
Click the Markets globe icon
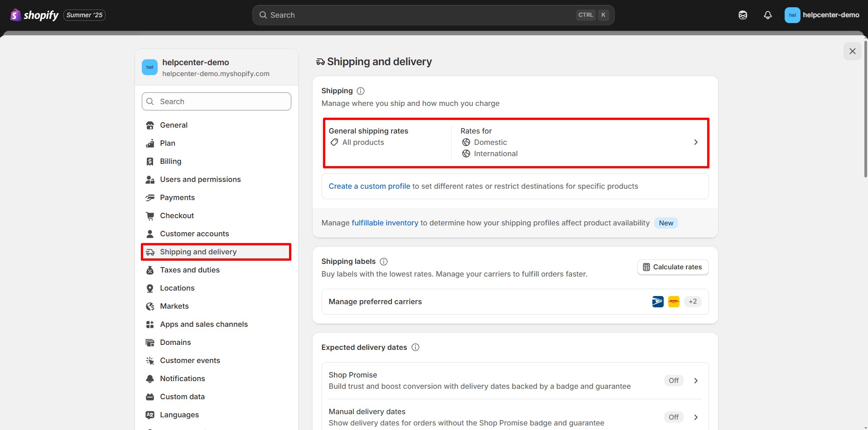[150, 306]
